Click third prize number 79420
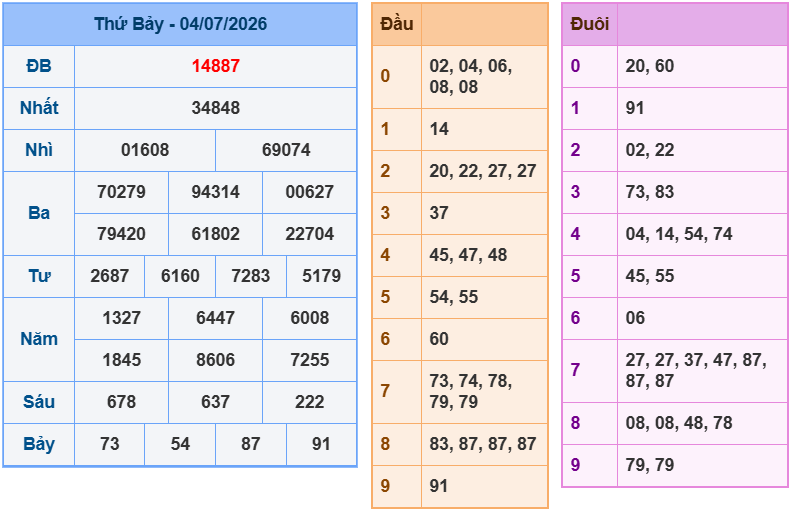The width and height of the screenshot is (791, 521). tap(121, 234)
